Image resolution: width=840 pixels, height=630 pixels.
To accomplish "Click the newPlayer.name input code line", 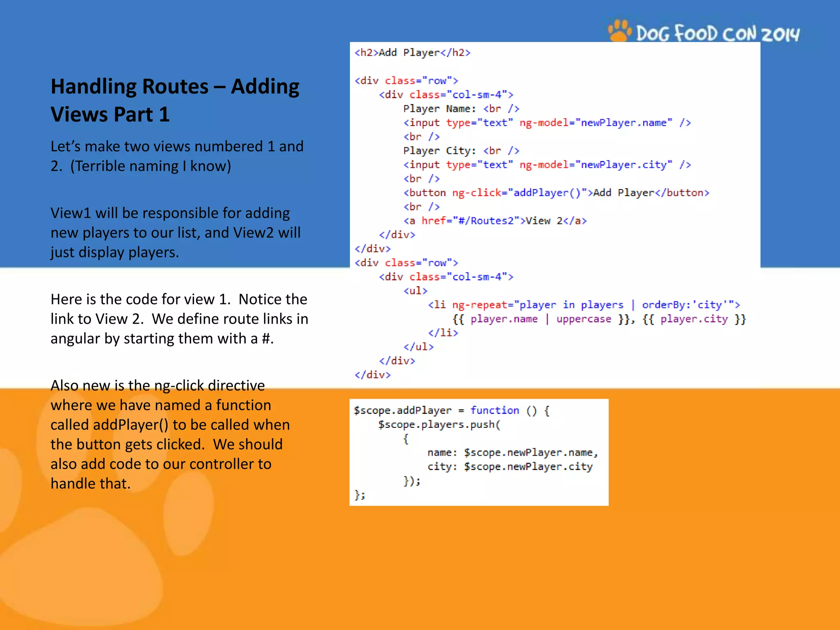I will (x=547, y=123).
